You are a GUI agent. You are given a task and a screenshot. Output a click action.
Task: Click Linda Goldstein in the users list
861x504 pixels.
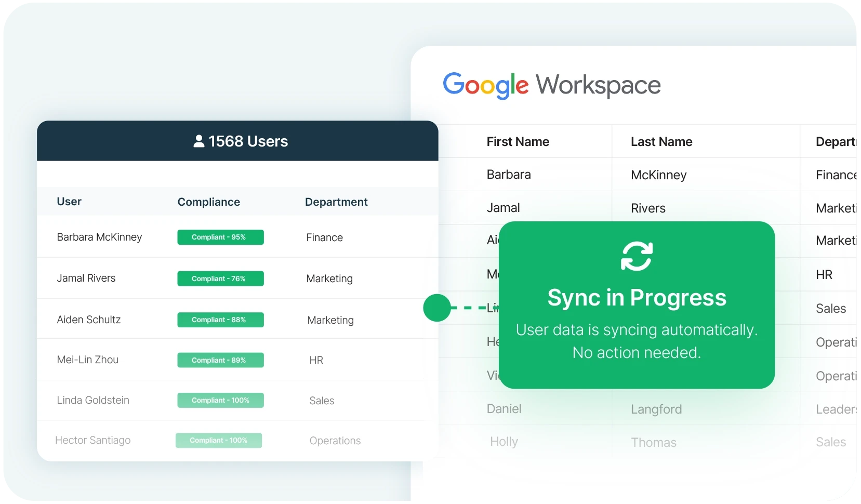coord(93,400)
